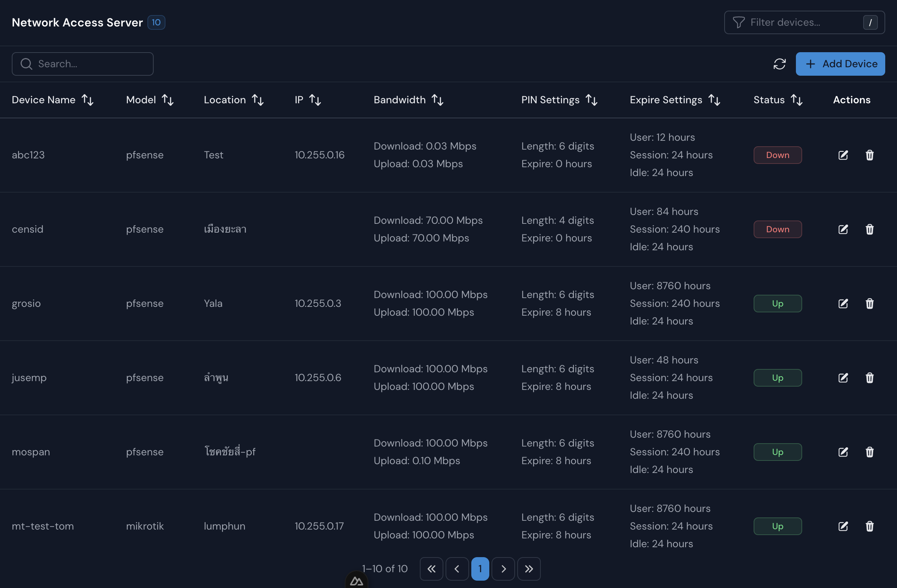Edit the grosio device entry

coord(843,304)
